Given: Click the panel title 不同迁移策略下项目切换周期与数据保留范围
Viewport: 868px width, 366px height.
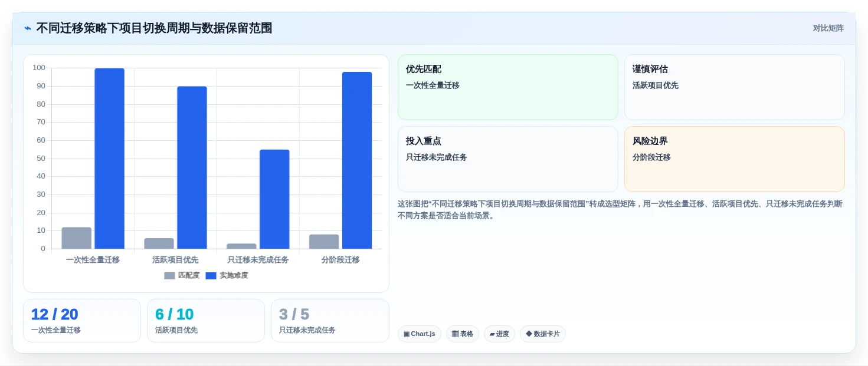Looking at the screenshot, I should click(154, 28).
